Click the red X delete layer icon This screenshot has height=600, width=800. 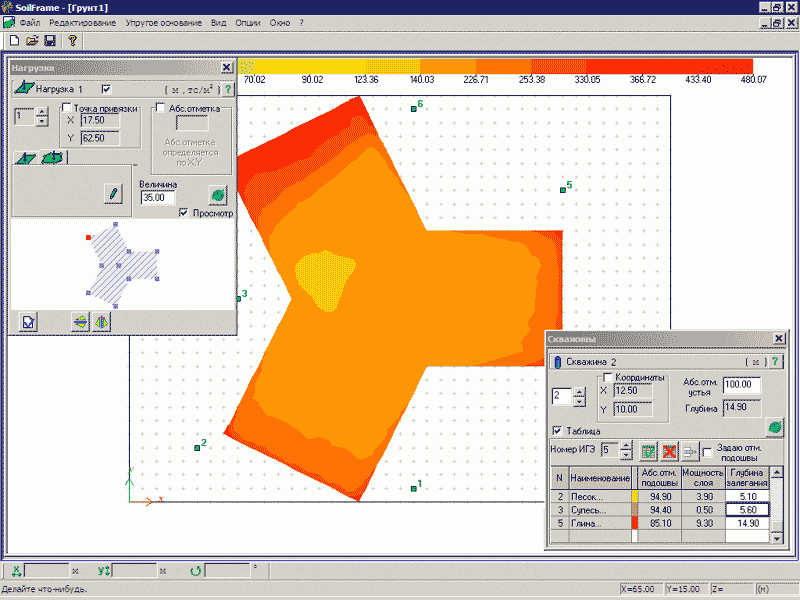(x=669, y=452)
